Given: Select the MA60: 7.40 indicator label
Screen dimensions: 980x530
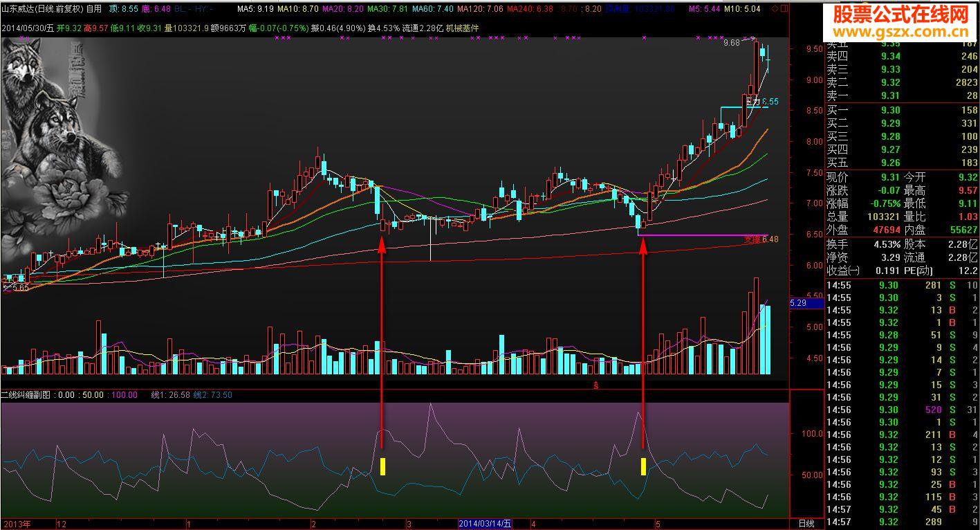Looking at the screenshot, I should [x=432, y=10].
